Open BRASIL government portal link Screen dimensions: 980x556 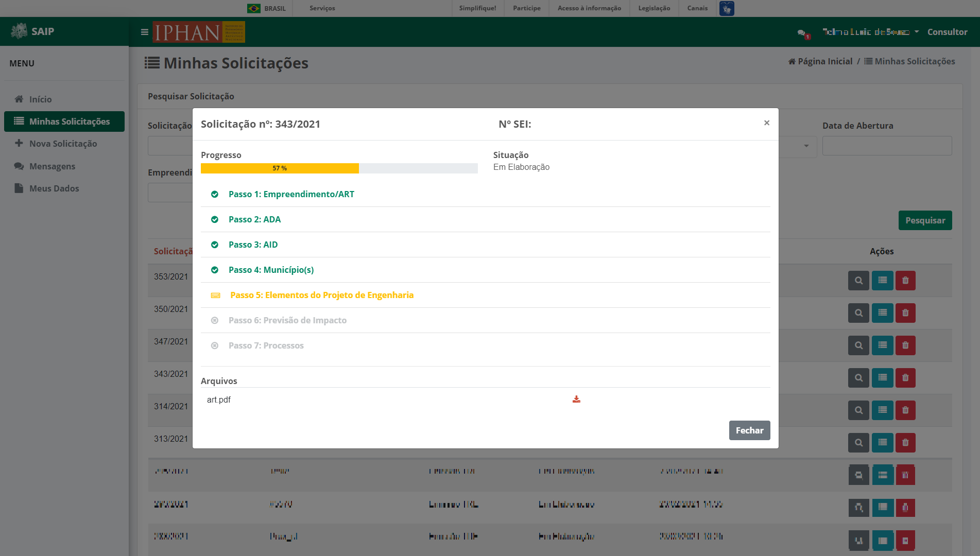(x=266, y=8)
